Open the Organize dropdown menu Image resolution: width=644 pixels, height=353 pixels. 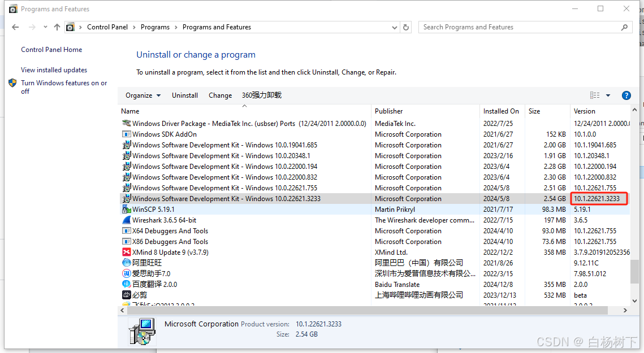142,95
